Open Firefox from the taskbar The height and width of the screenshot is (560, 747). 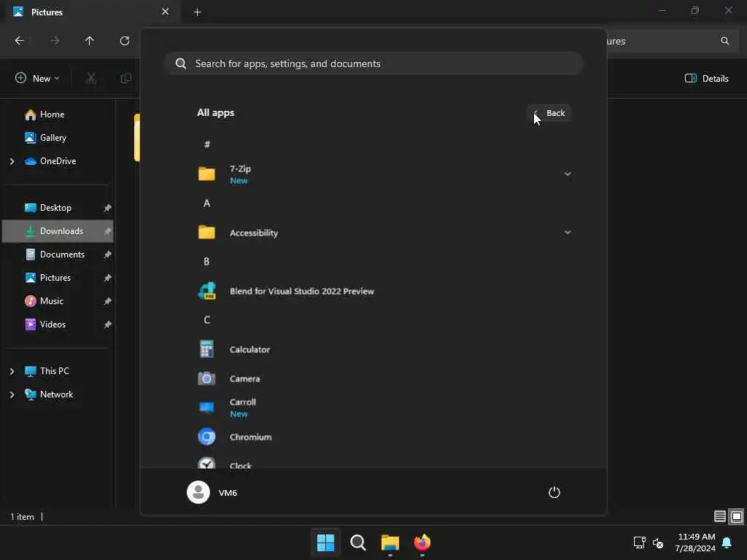click(x=422, y=542)
